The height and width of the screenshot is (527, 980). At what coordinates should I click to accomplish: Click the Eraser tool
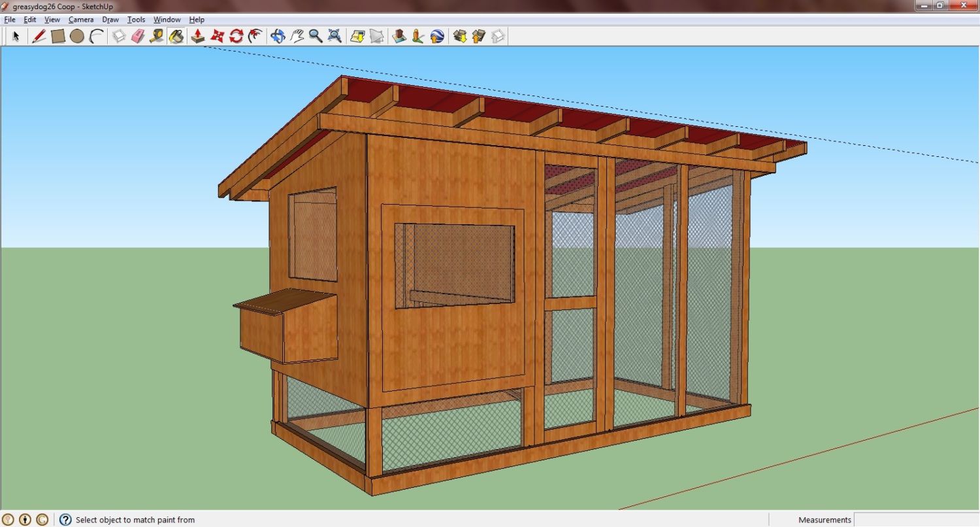click(138, 36)
